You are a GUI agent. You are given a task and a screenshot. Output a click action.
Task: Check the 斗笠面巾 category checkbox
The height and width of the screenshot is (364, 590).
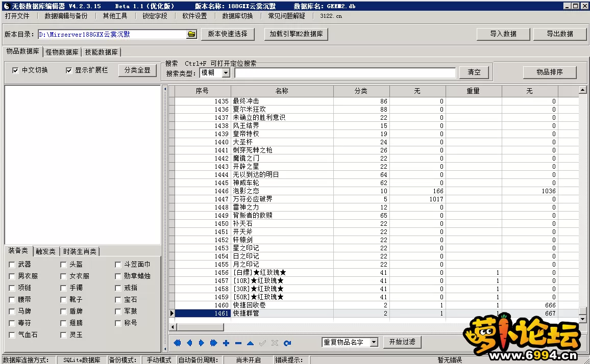[x=118, y=265]
